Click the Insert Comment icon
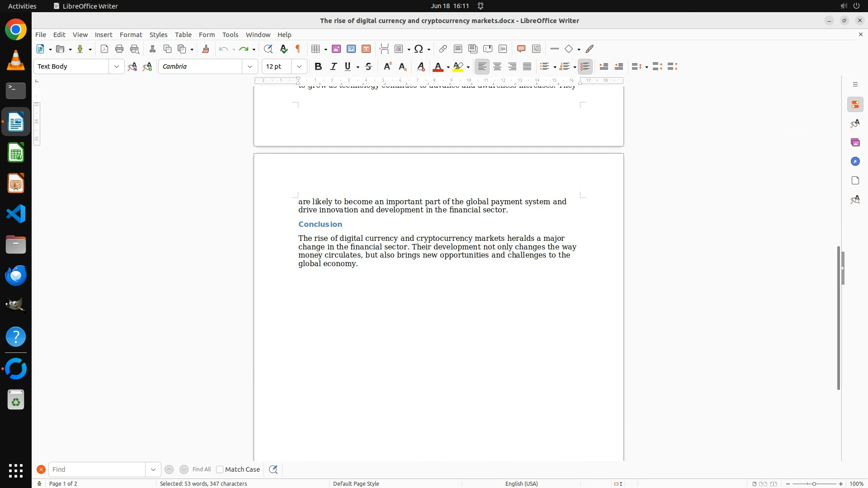The image size is (868, 488). pyautogui.click(x=521, y=49)
